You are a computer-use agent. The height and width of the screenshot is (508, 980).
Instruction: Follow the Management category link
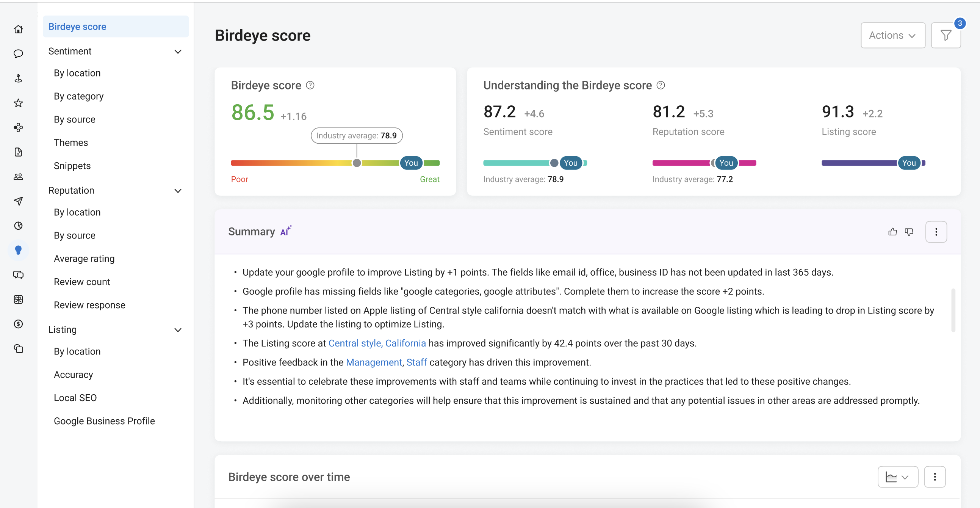tap(374, 362)
